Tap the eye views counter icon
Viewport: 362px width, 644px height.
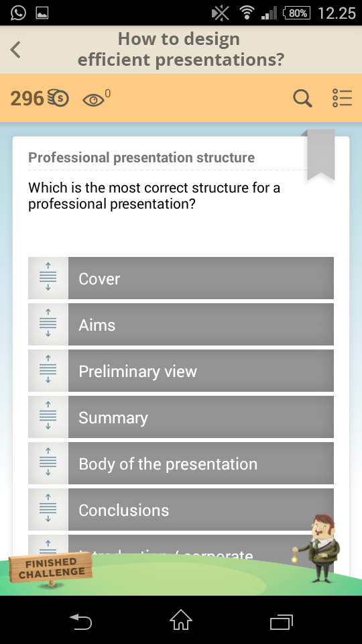point(94,100)
